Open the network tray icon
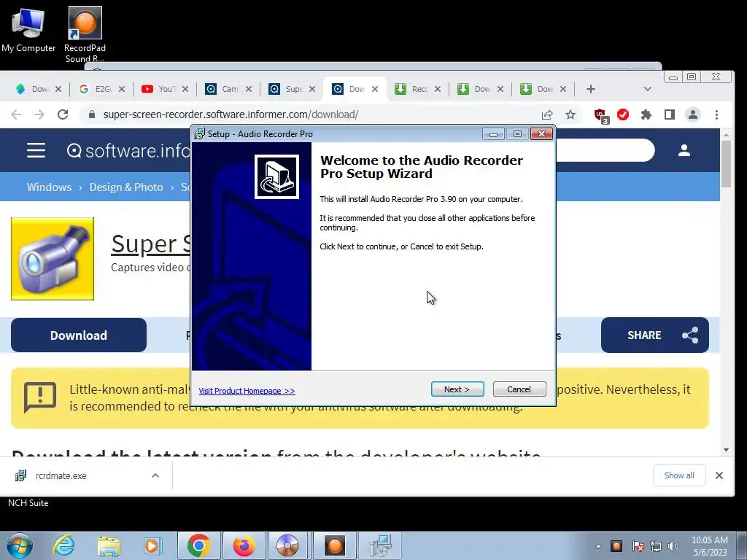Viewport: 747px width, 560px height. 656,546
